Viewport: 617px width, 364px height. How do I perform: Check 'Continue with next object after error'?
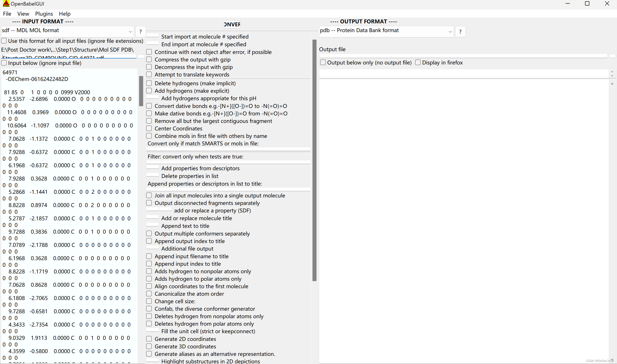pyautogui.click(x=149, y=52)
